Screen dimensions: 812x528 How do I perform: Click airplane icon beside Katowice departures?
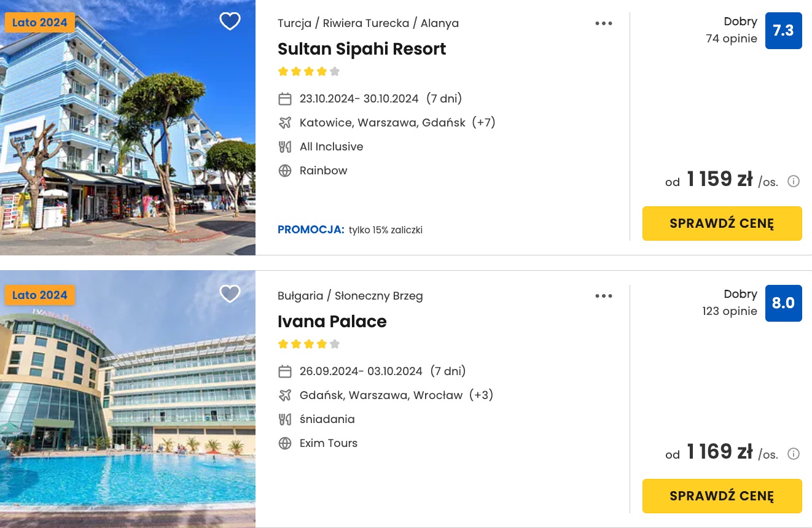[x=285, y=123]
